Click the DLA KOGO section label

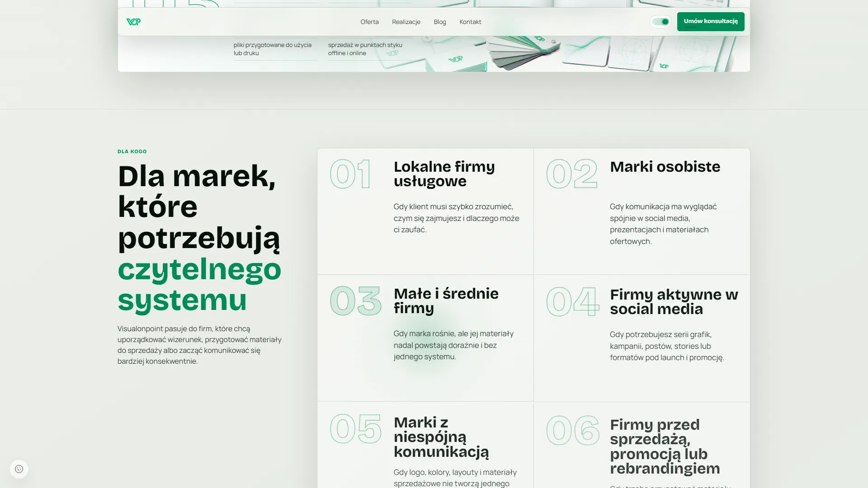[x=132, y=151]
